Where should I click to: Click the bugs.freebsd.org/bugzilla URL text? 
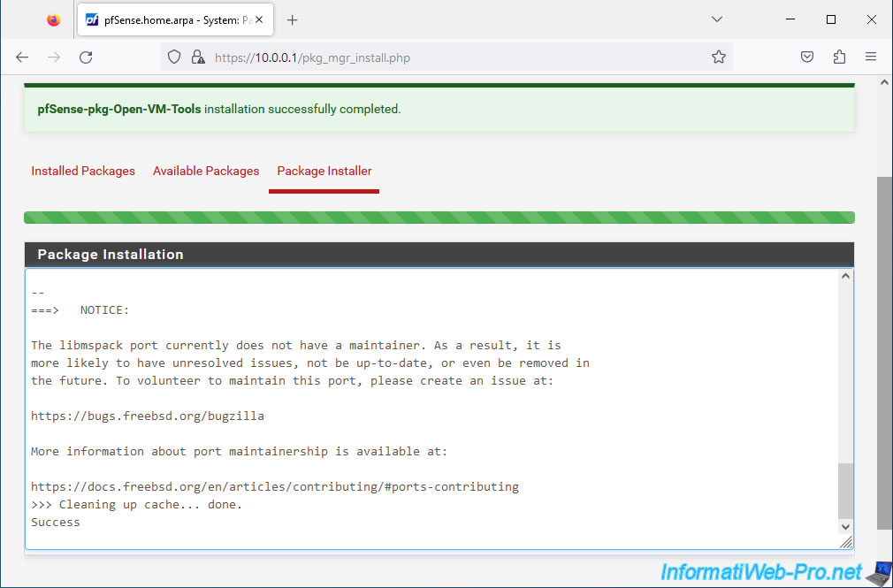[x=148, y=416]
